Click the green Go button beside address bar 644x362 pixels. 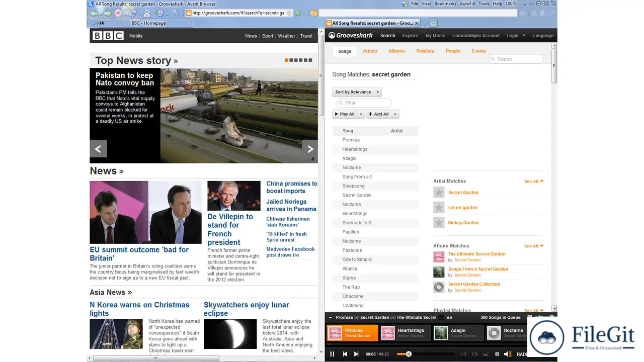pyautogui.click(x=298, y=13)
